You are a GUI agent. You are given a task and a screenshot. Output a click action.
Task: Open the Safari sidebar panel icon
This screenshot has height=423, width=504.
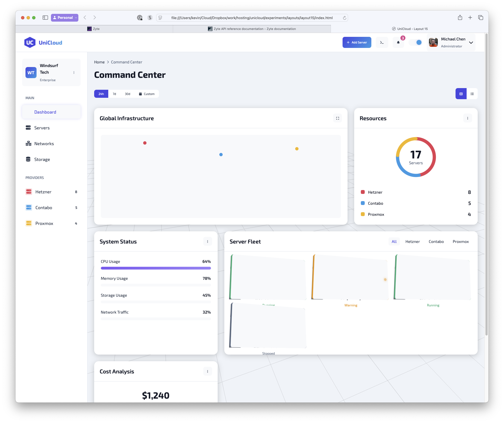45,17
